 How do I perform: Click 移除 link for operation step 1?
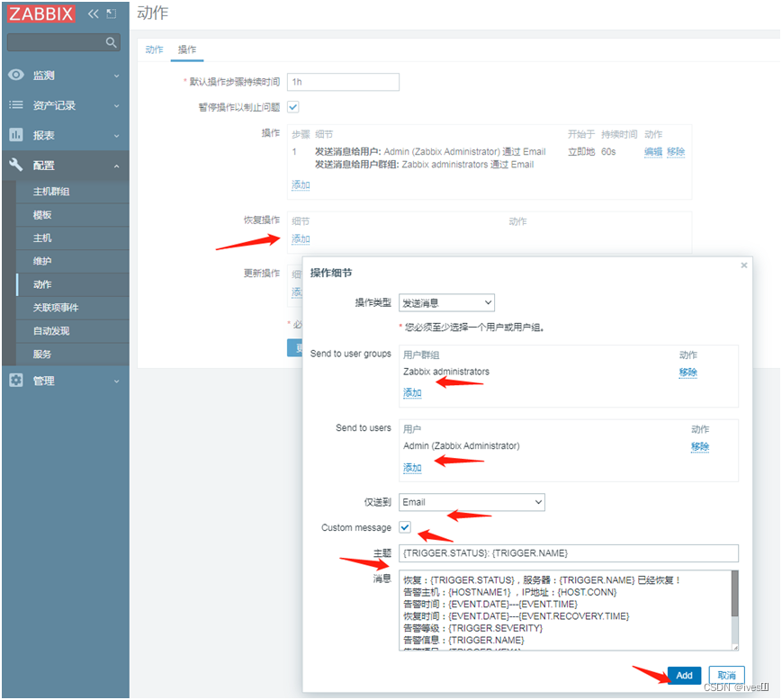pyautogui.click(x=676, y=151)
